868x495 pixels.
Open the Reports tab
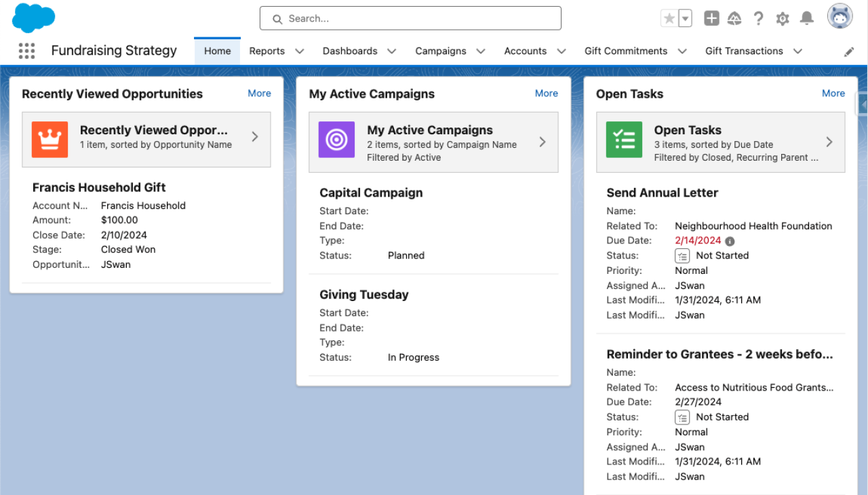coord(267,51)
